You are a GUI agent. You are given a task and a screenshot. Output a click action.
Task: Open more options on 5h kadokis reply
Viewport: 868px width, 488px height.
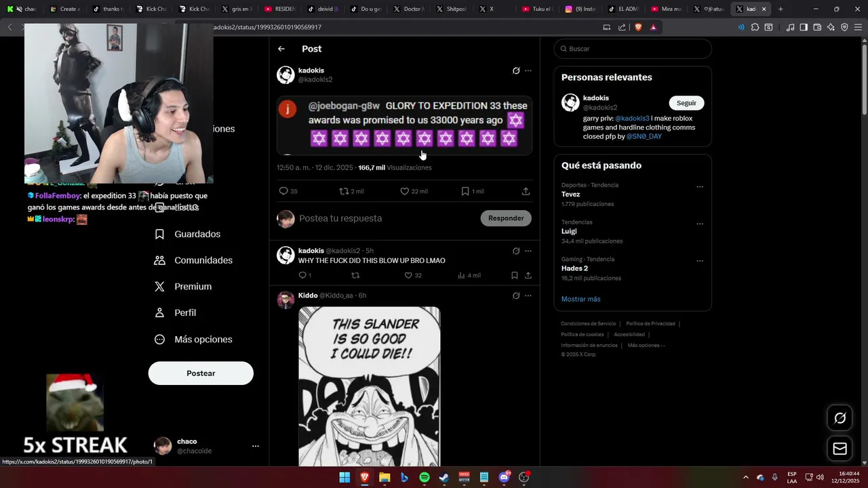click(x=528, y=251)
